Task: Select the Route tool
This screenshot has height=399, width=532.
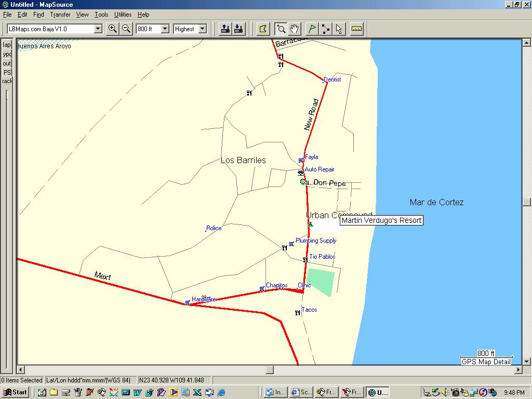Action: click(x=325, y=29)
